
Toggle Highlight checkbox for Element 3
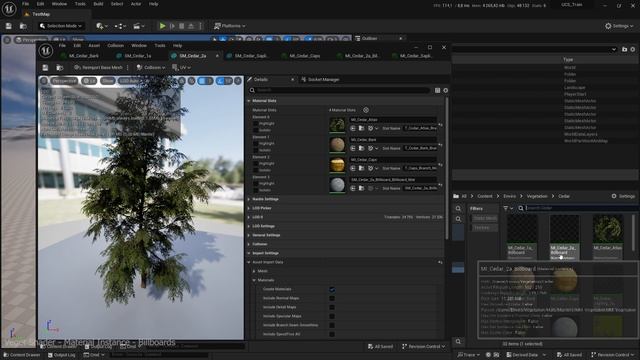coord(256,184)
